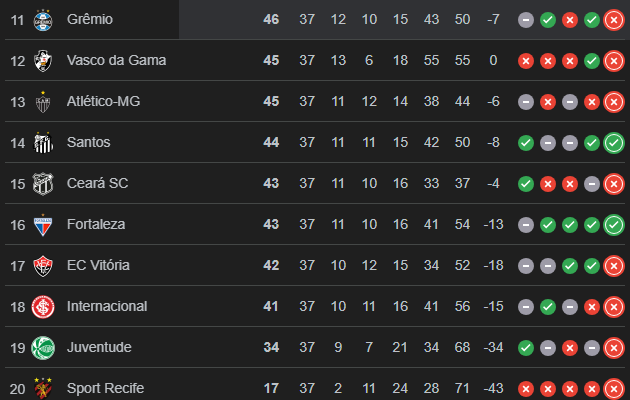Click the Santos club crest

coord(43,142)
